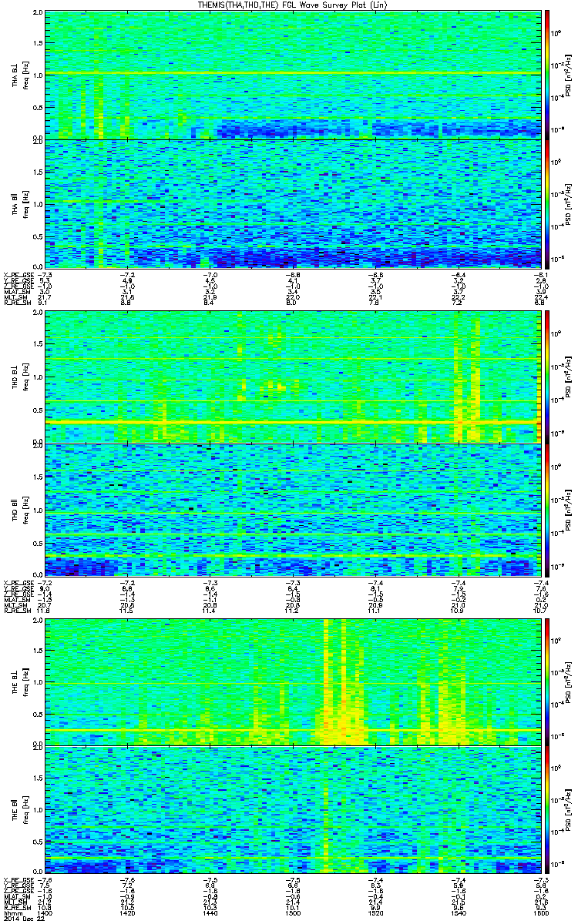Click the THE B-parallel spectrogram panel

click(x=291, y=809)
